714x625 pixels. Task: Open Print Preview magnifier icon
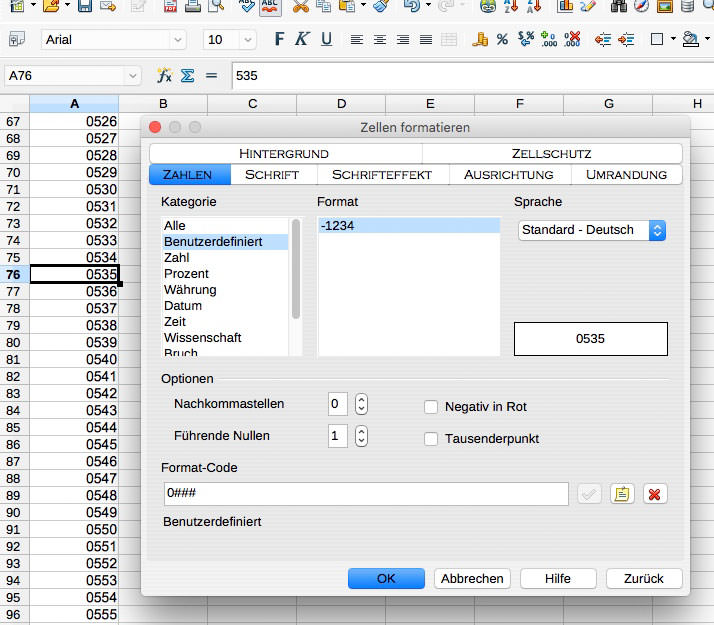tap(216, 5)
